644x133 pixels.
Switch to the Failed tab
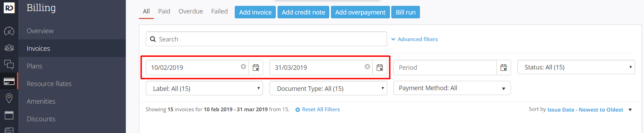pyautogui.click(x=219, y=11)
